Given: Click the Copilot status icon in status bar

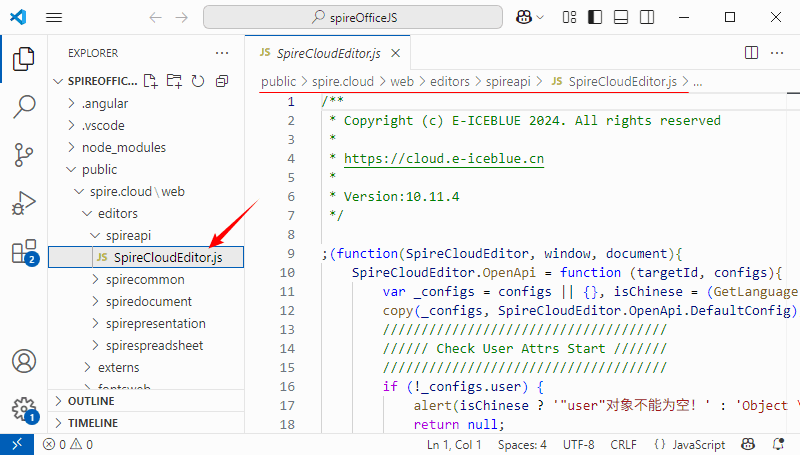Looking at the screenshot, I should tap(748, 444).
